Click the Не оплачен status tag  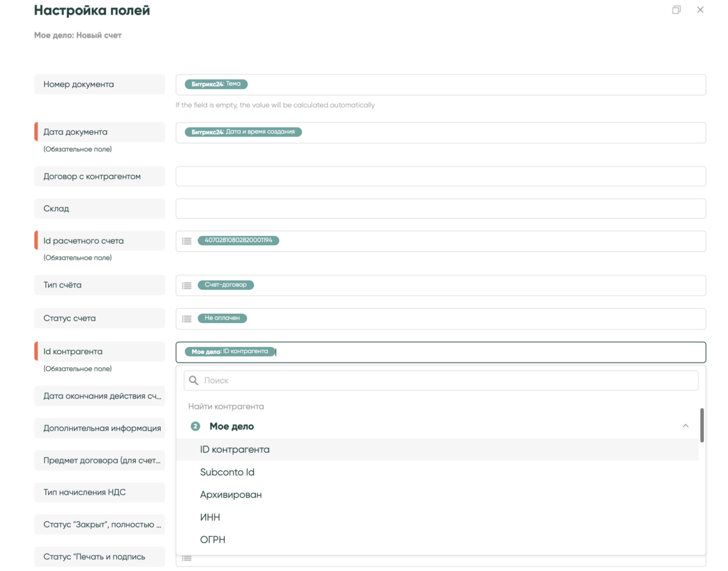tap(222, 318)
